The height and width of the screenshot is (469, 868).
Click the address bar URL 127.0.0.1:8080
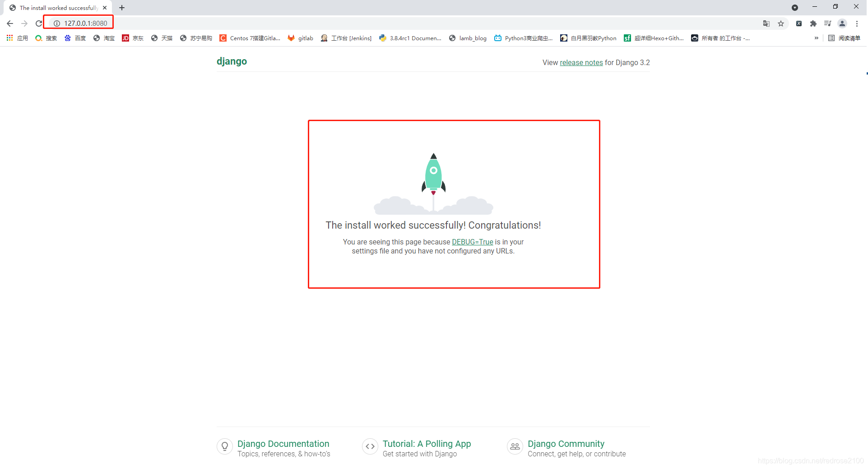click(x=86, y=23)
